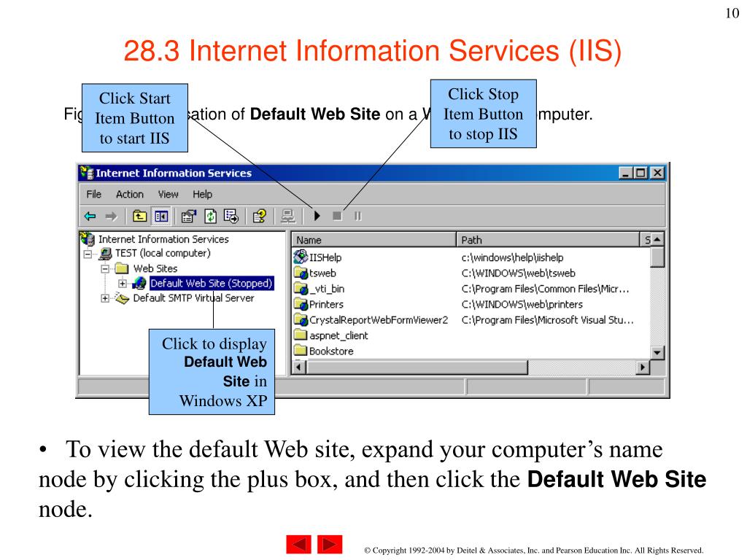Click path C:\WINDOWS\web\printers
This screenshot has width=747, height=560.
click(522, 304)
